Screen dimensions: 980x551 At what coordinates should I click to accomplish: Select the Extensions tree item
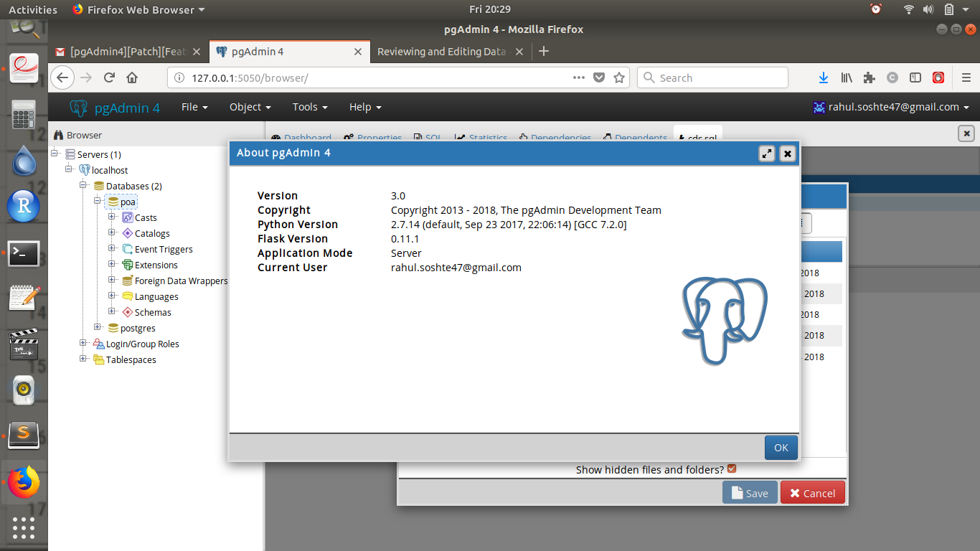pyautogui.click(x=156, y=265)
